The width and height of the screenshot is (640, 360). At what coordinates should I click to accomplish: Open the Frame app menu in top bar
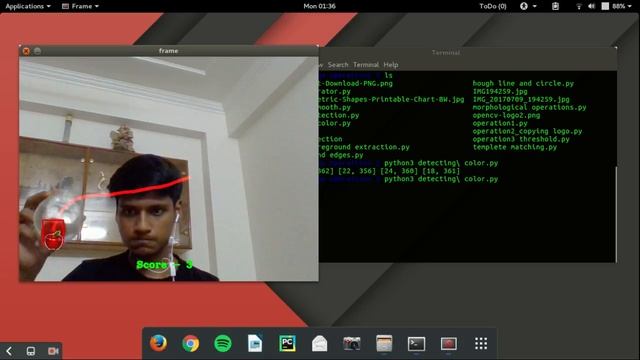click(80, 6)
